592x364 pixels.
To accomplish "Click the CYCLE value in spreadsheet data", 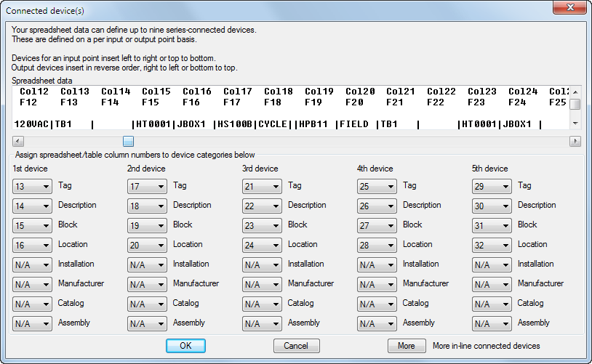I will [x=273, y=124].
